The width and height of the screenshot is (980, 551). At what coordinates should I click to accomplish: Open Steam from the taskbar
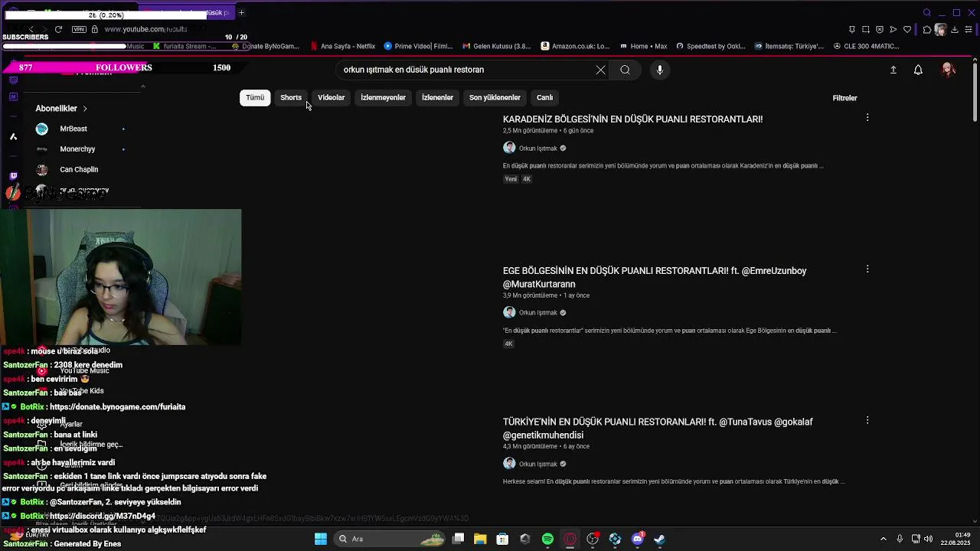(x=659, y=539)
